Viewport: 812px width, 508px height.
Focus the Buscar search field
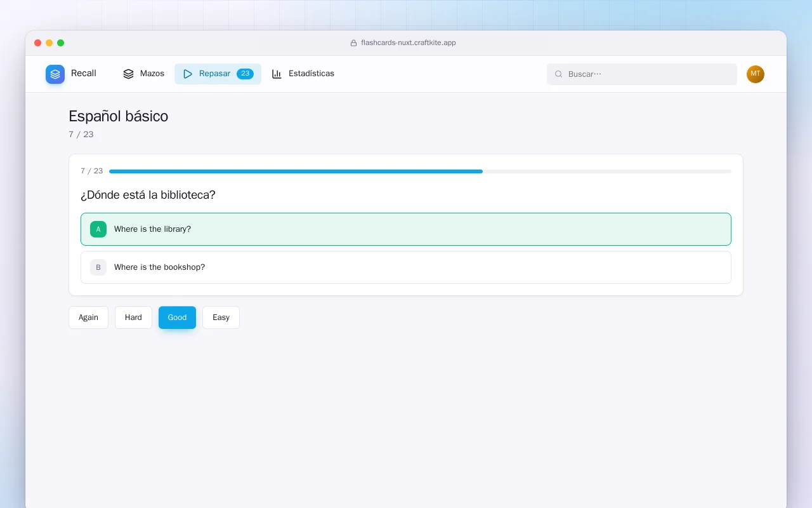pos(642,74)
